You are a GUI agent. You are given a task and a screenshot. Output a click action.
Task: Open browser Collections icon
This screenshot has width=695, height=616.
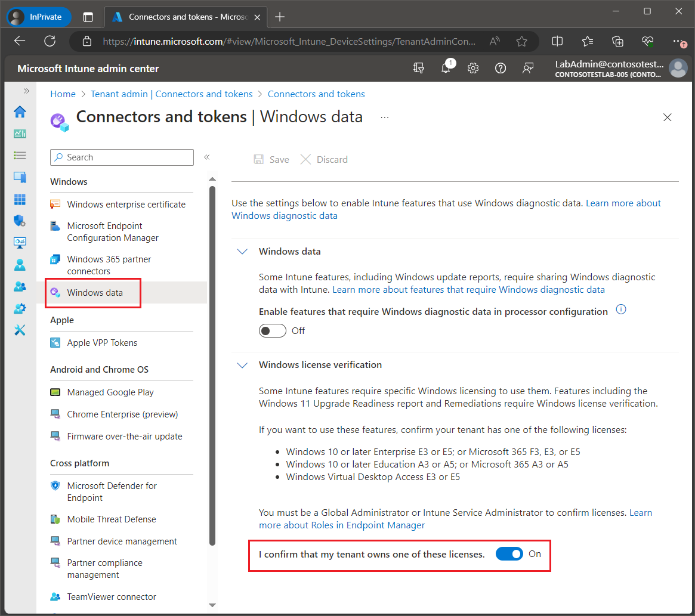pyautogui.click(x=617, y=41)
